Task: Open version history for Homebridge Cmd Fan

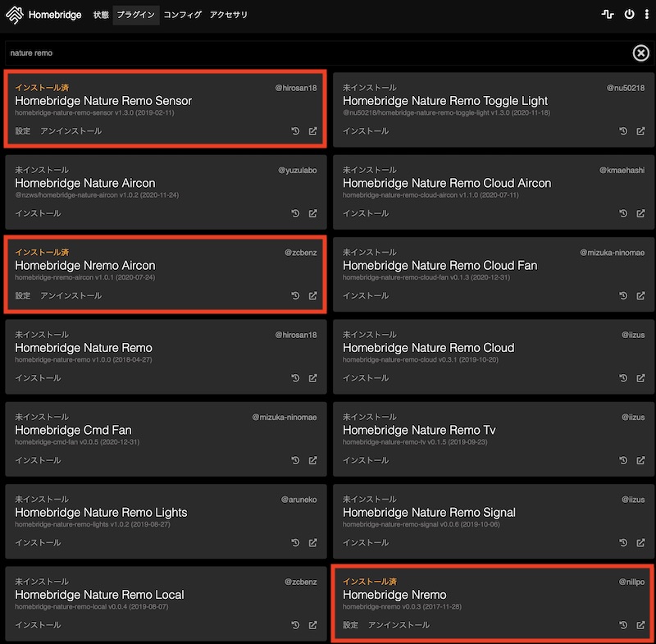Action: 295,460
